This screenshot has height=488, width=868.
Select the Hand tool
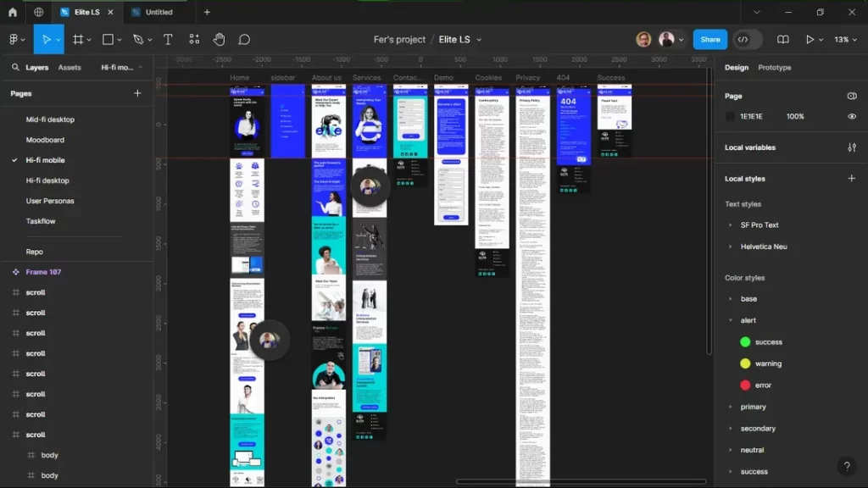(219, 39)
